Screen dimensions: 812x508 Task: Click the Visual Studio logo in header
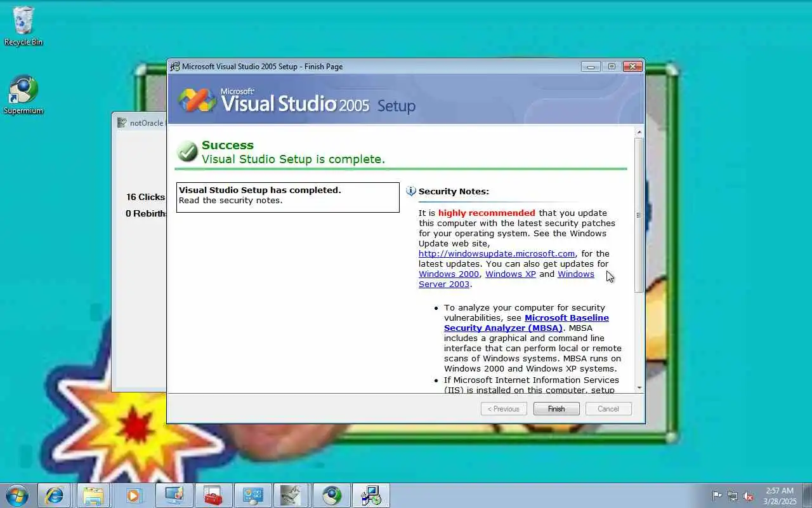pos(197,100)
